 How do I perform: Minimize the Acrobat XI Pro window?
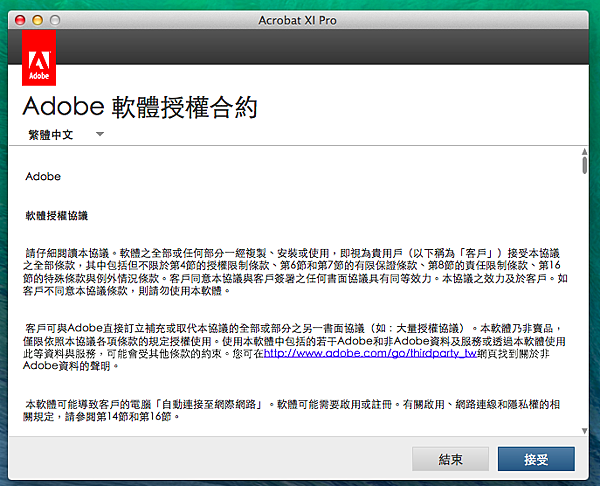coord(38,20)
